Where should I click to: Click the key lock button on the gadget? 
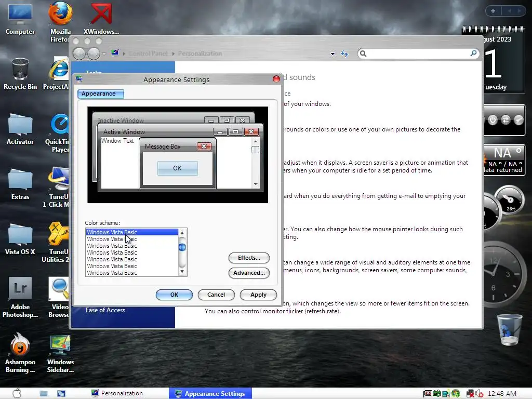pos(518,120)
